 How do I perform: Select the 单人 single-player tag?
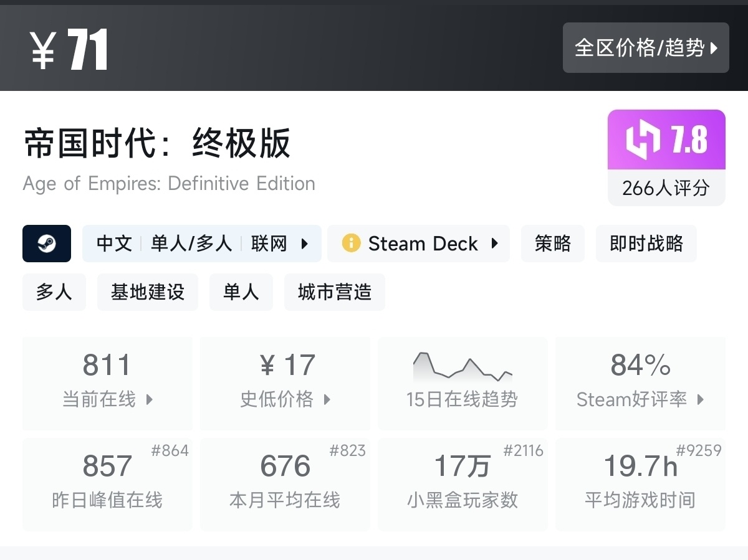pyautogui.click(x=241, y=292)
